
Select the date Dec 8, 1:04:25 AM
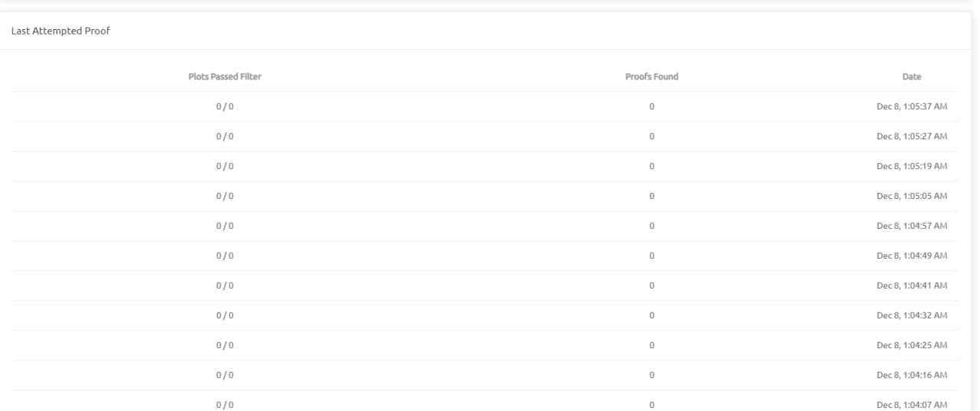click(x=912, y=345)
